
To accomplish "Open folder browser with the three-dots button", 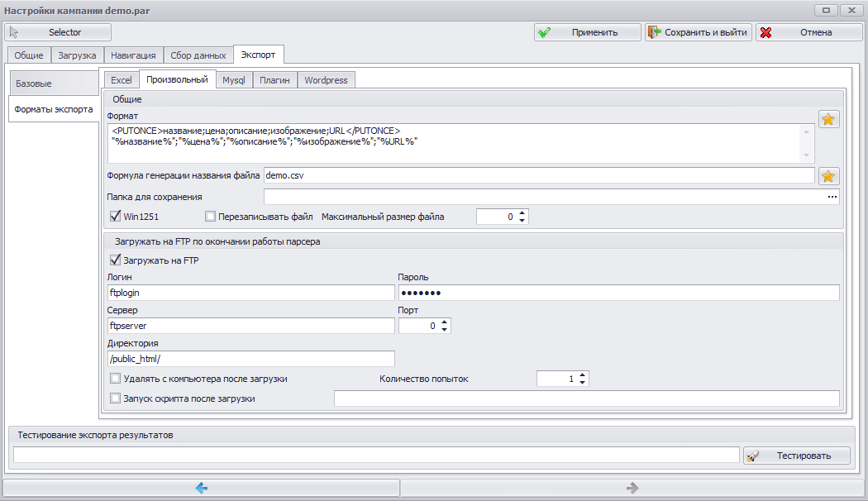I will [832, 197].
